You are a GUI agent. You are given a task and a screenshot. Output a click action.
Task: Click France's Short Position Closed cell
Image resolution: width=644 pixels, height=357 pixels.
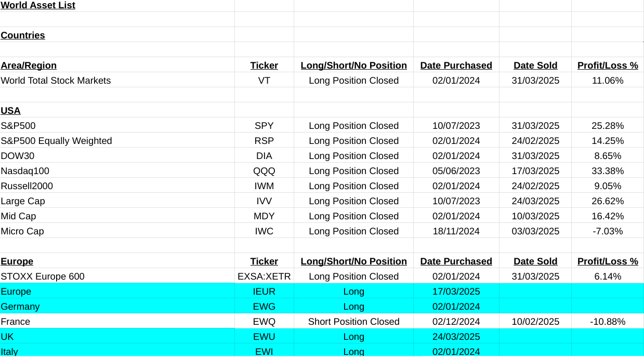coord(353,322)
